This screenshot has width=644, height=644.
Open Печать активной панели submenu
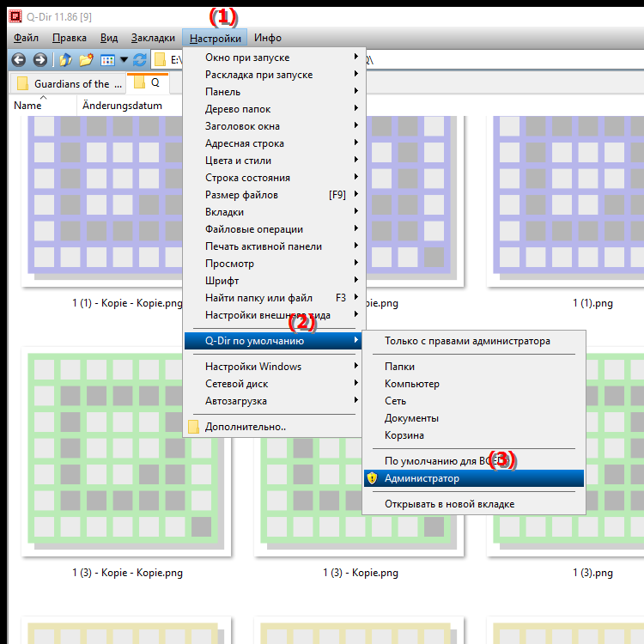coord(273,246)
